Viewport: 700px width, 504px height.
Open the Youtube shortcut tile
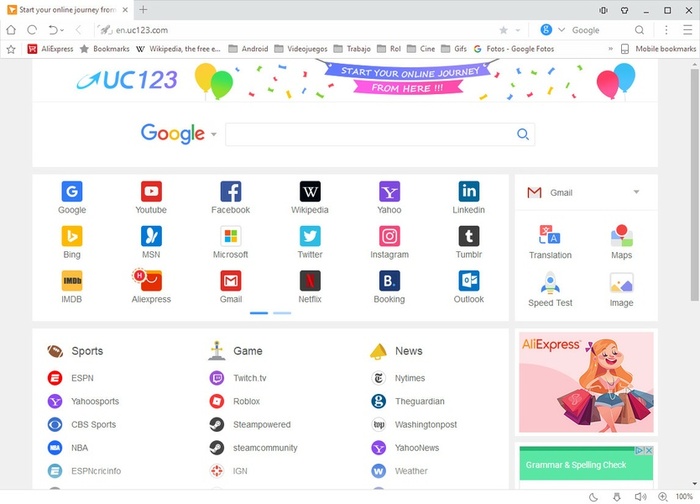click(151, 197)
